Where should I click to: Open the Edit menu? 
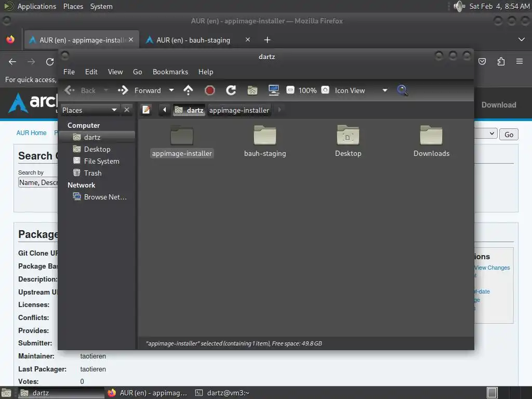click(91, 72)
